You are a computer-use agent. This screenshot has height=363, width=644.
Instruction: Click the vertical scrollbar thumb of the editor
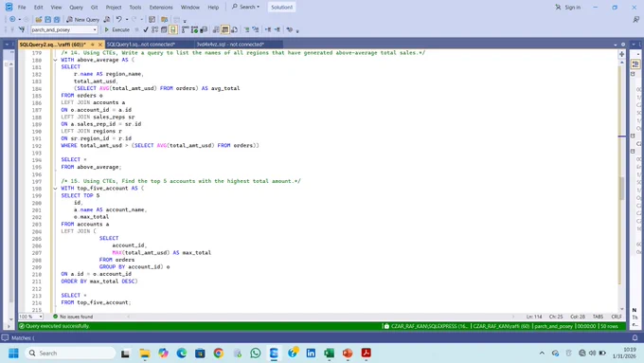click(621, 188)
